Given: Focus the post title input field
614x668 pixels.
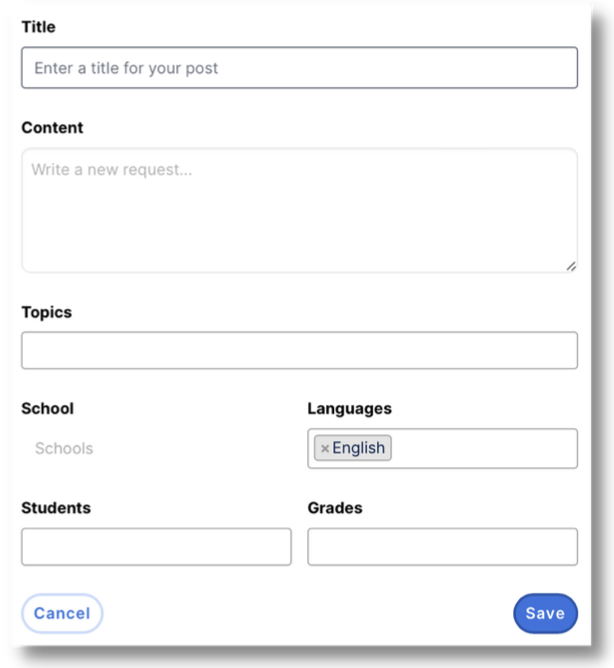Looking at the screenshot, I should [x=299, y=68].
